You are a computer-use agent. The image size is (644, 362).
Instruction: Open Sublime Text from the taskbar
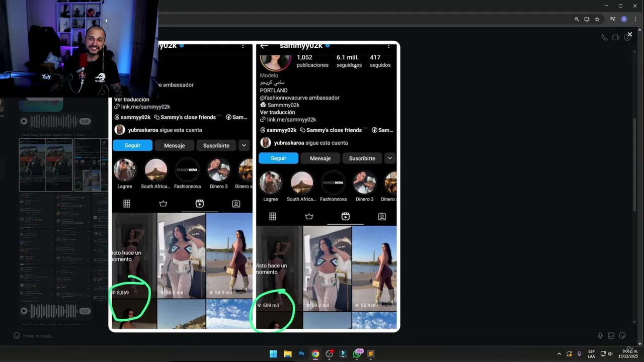click(371, 354)
